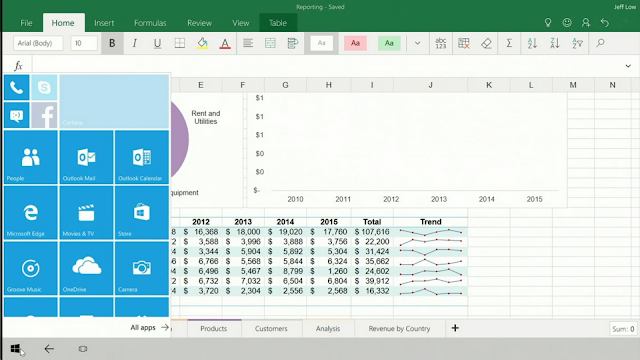Expand cell styles gallery chevron
Screen dimensions: 640x360
417,43
